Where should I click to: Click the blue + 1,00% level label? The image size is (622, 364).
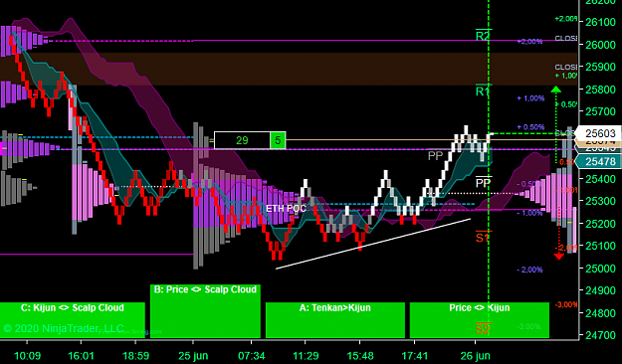530,98
